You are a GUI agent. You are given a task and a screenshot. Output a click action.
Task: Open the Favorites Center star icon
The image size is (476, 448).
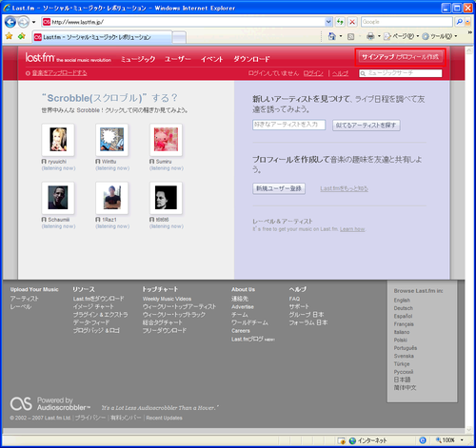pyautogui.click(x=9, y=36)
